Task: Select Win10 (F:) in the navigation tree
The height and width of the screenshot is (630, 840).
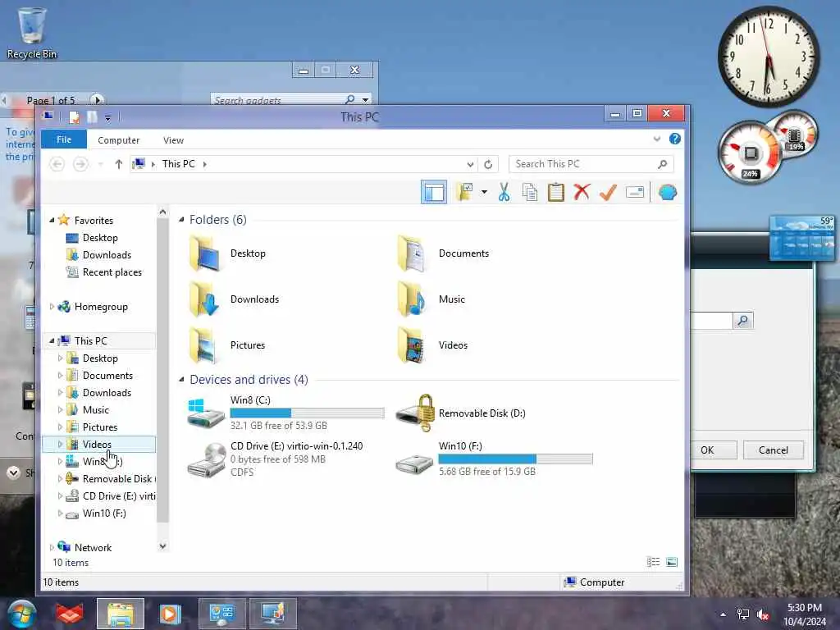Action: 96,514
